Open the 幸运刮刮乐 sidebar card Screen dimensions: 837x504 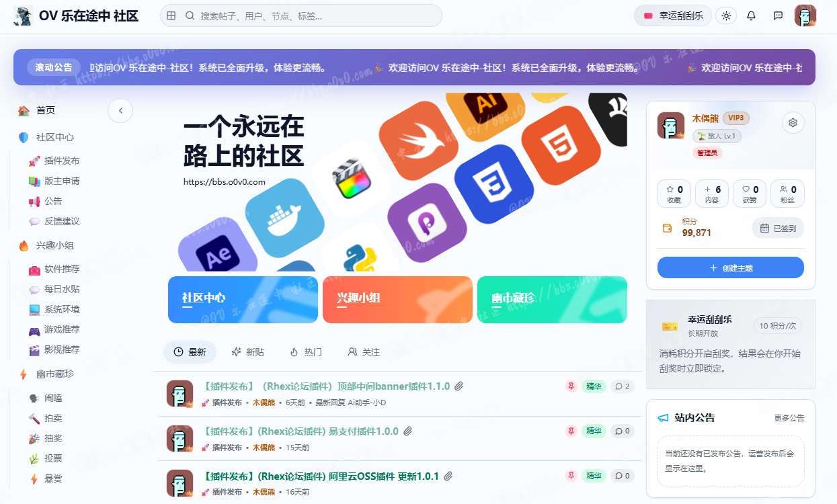(x=731, y=345)
